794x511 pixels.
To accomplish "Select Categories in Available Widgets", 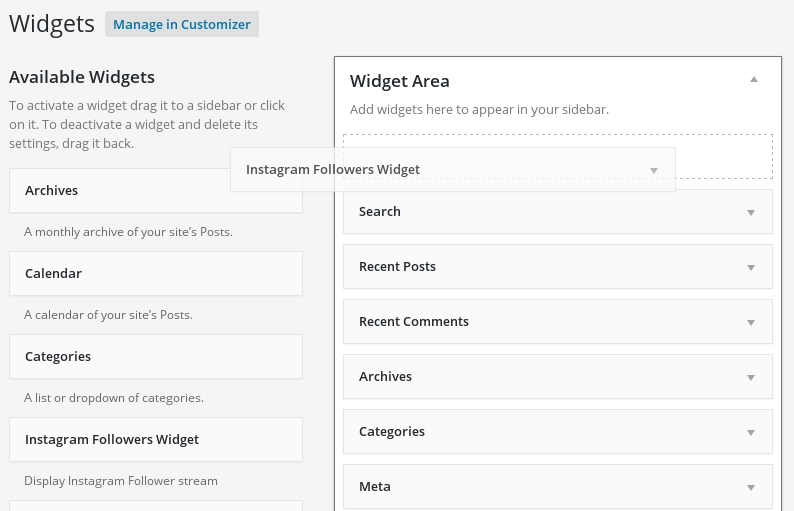I will pyautogui.click(x=58, y=356).
